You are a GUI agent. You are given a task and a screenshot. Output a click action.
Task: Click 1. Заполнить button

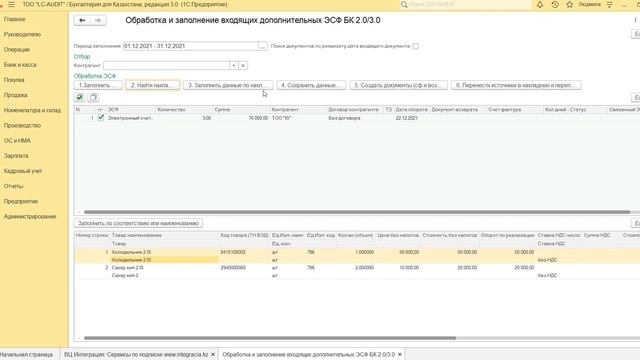click(98, 85)
